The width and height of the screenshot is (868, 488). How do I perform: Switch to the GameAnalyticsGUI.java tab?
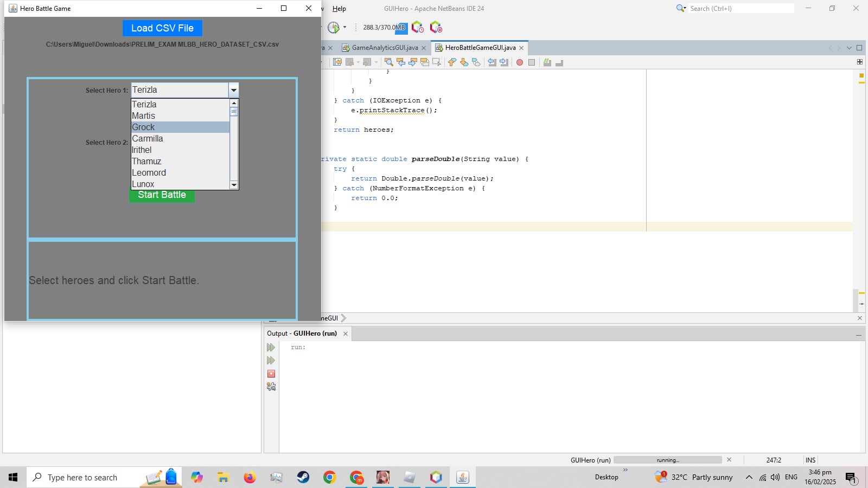click(385, 48)
